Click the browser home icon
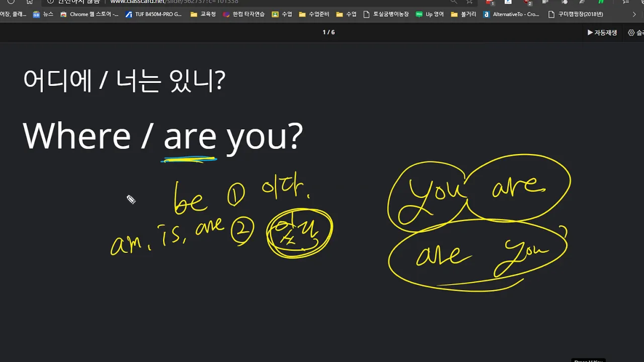Image resolution: width=644 pixels, height=362 pixels. tap(30, 2)
